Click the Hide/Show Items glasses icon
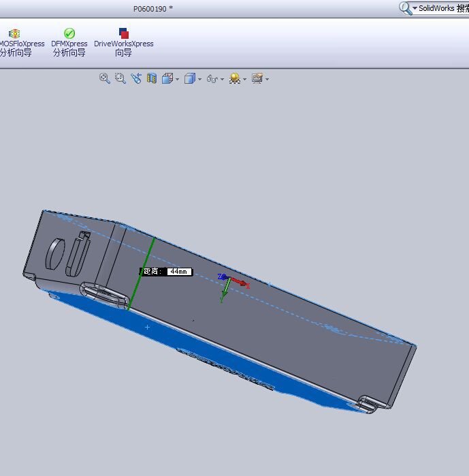The image size is (469, 476). [212, 79]
